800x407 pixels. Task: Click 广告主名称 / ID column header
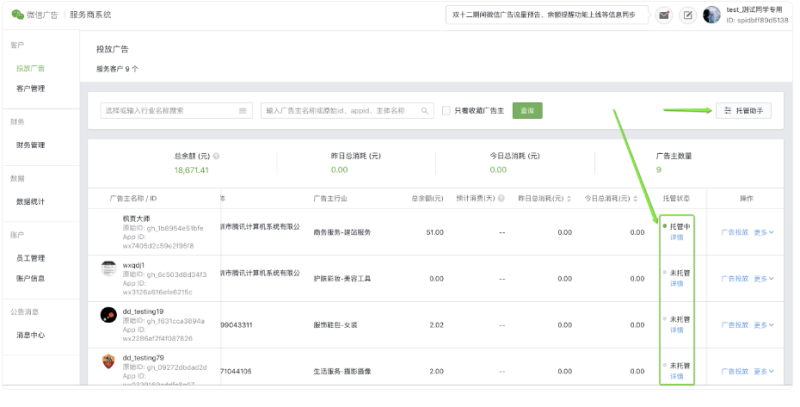point(133,198)
